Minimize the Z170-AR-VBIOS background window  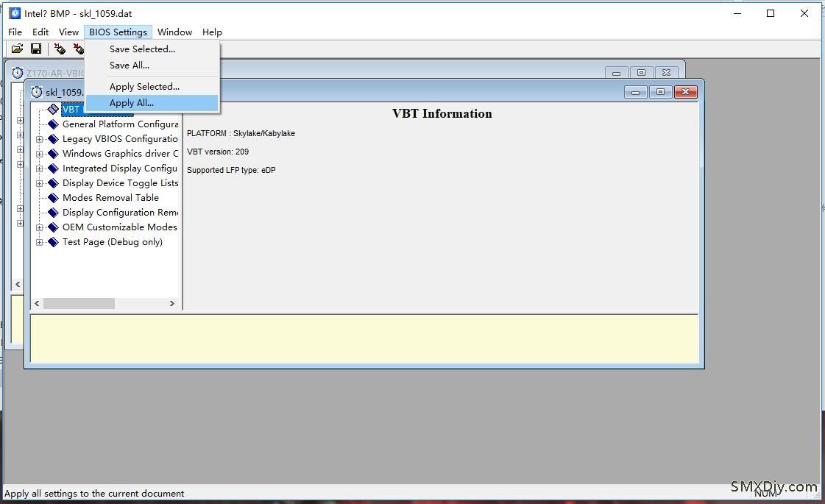click(616, 73)
